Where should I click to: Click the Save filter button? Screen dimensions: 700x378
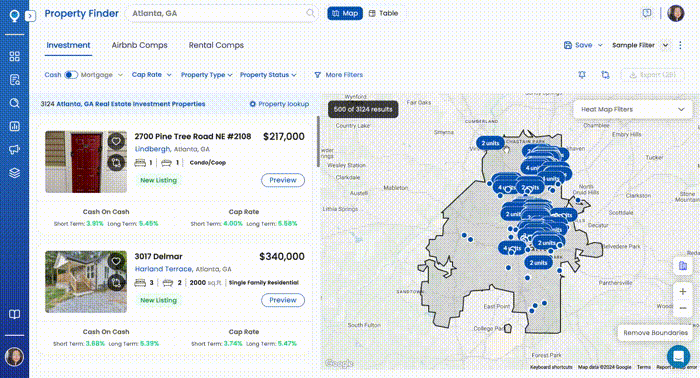coord(578,45)
